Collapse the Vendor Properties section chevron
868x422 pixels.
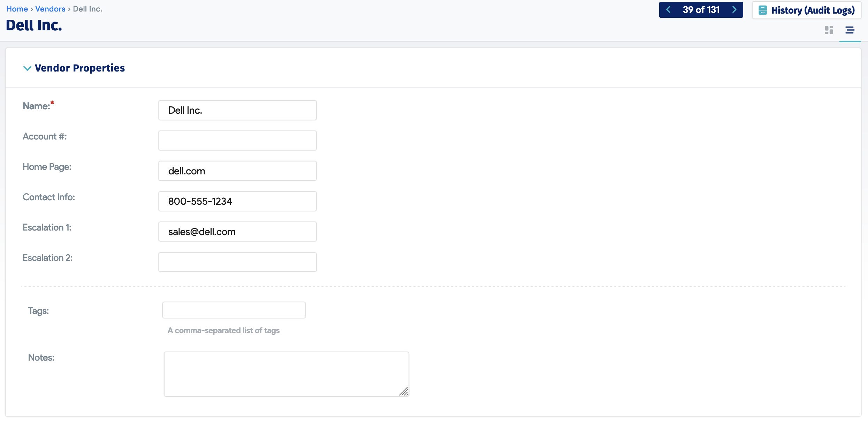(x=27, y=68)
